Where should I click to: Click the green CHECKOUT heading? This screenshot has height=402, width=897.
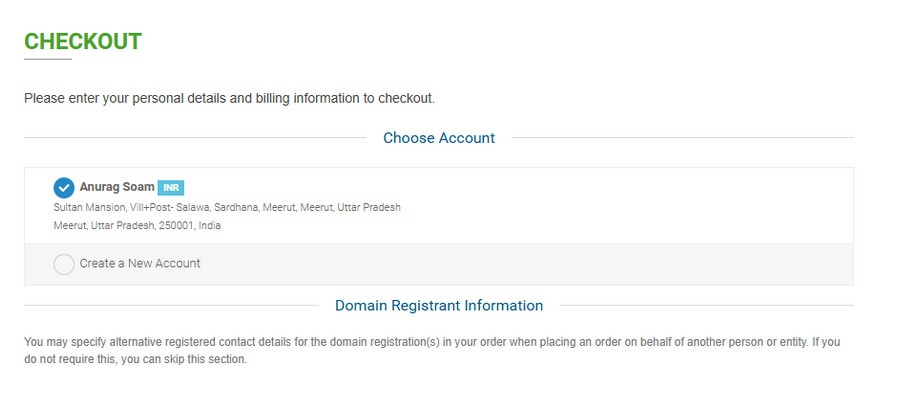coord(82,42)
